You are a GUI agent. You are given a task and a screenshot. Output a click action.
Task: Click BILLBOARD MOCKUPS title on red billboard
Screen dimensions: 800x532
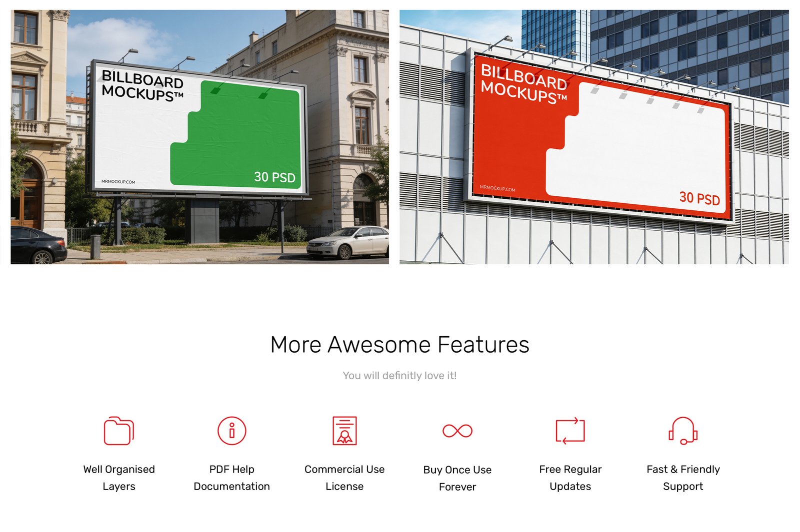click(524, 84)
